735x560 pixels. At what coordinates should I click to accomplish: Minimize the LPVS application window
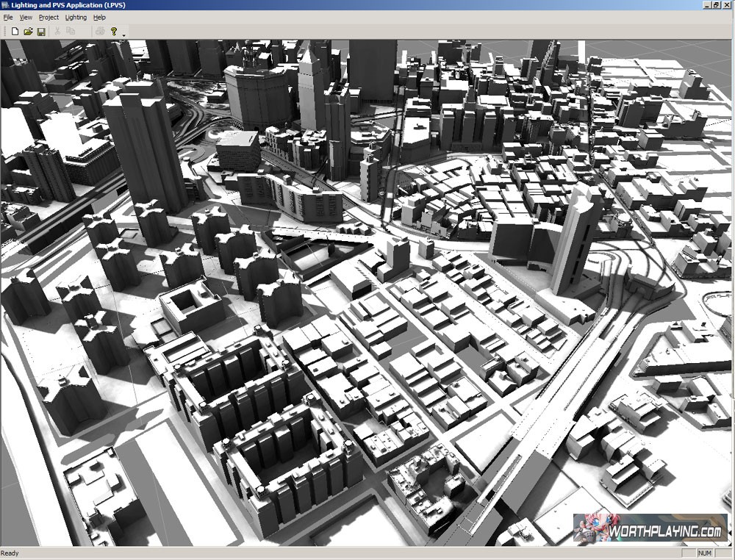[x=707, y=4]
